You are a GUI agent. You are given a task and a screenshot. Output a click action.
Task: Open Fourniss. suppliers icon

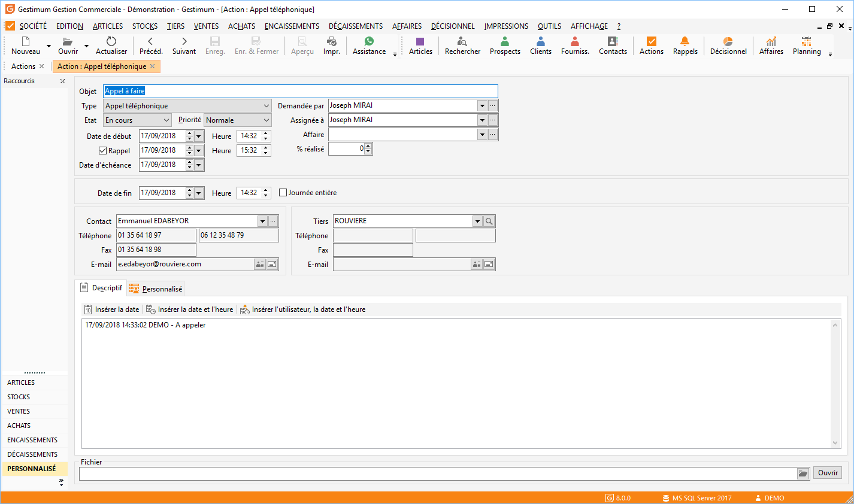(x=575, y=45)
